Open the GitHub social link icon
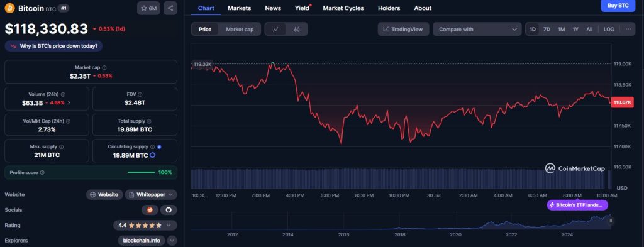 tap(169, 210)
